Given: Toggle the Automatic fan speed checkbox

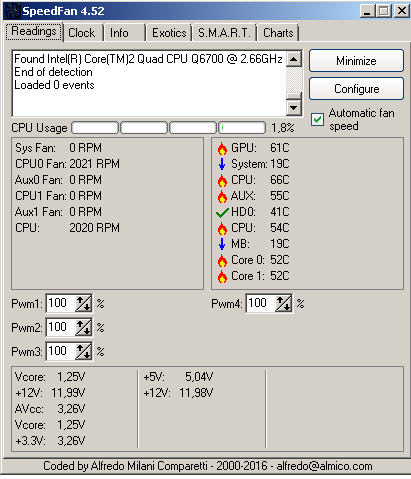Looking at the screenshot, I should (x=317, y=119).
